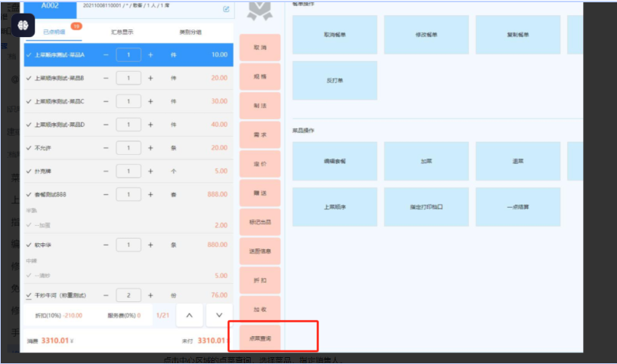Click the brain logo icon at top left

[22, 26]
